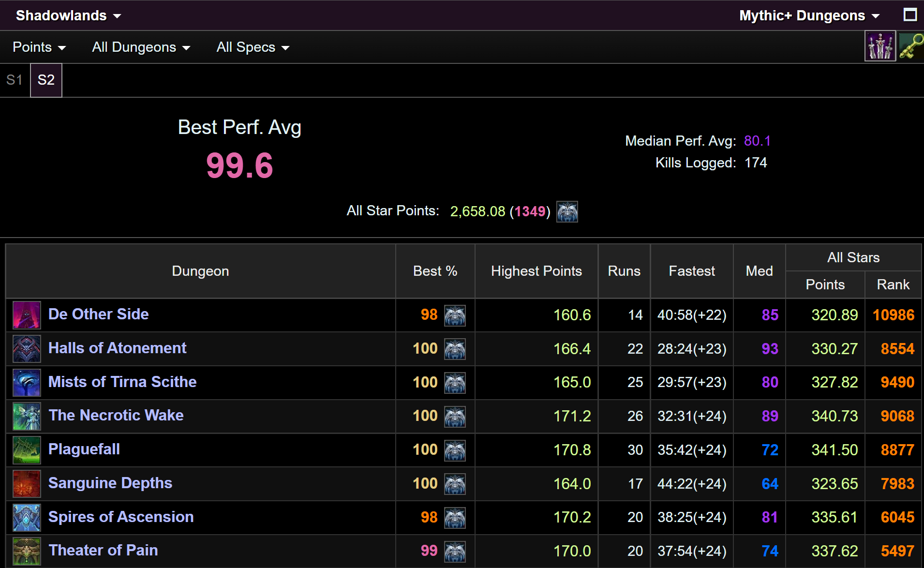Click the All Stars Points column header

pos(825,284)
